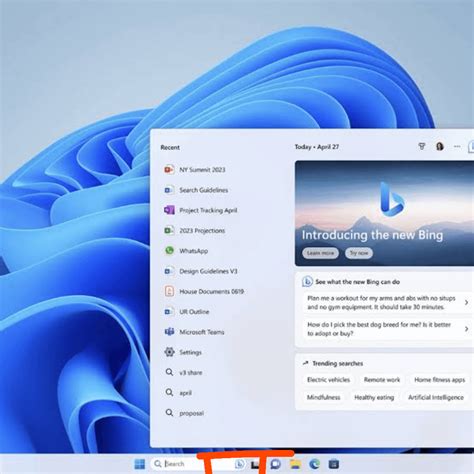This screenshot has width=474, height=474.
Task: Repeat the recent search "april"
Action: (179, 393)
